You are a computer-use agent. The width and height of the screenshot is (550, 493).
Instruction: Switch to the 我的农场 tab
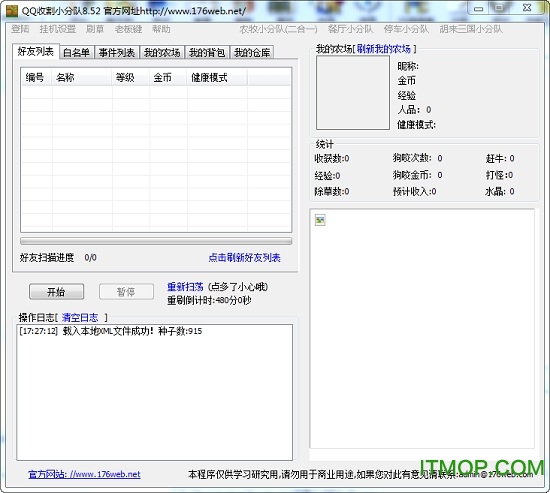pos(162,53)
